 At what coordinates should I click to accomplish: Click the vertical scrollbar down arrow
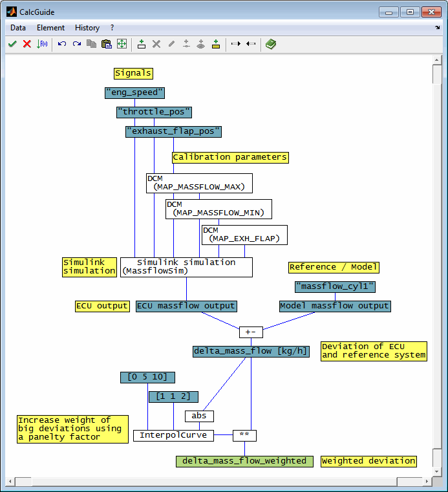coord(437,471)
